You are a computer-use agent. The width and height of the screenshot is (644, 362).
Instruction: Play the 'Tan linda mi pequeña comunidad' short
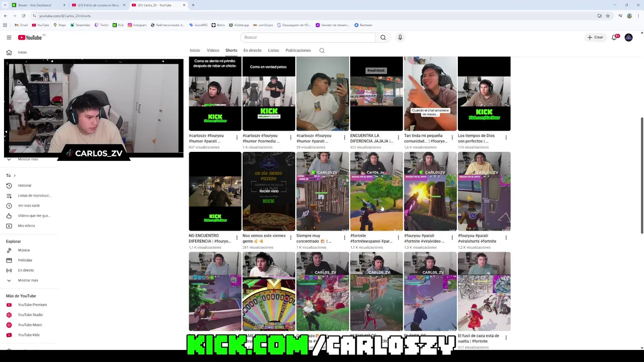pyautogui.click(x=430, y=94)
